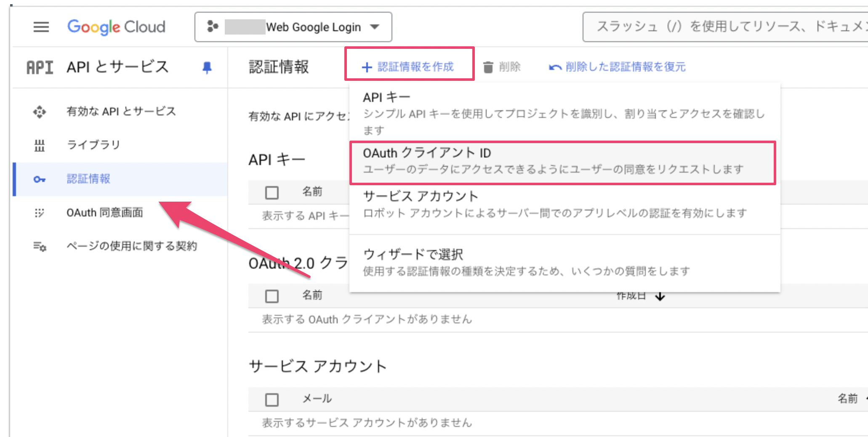
Task: Click 削除した認証情報を復元 link
Action: pos(618,67)
